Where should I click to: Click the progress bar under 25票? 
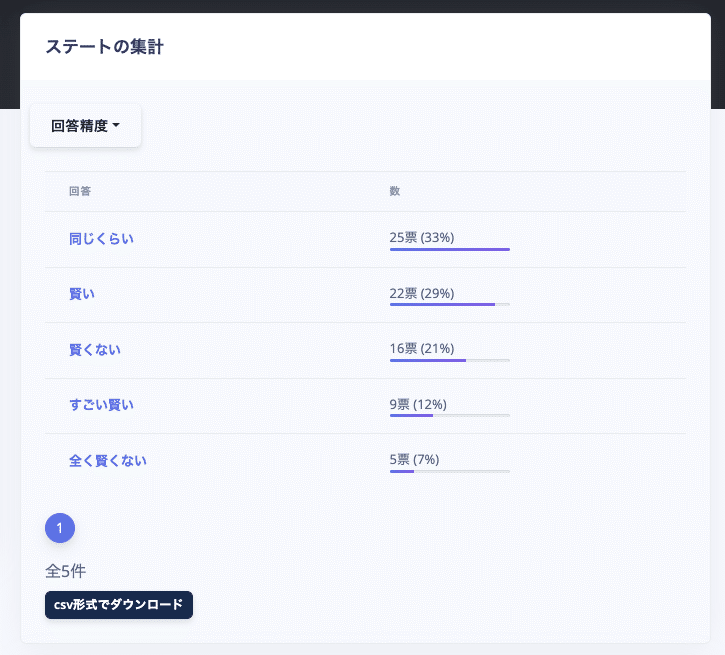tap(449, 250)
